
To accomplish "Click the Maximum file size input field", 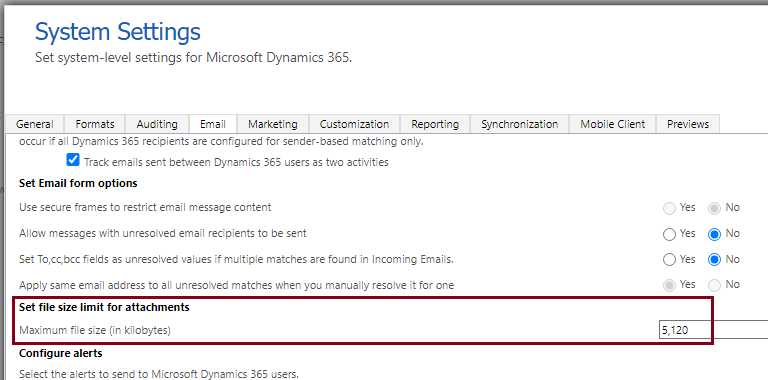I will click(x=714, y=331).
